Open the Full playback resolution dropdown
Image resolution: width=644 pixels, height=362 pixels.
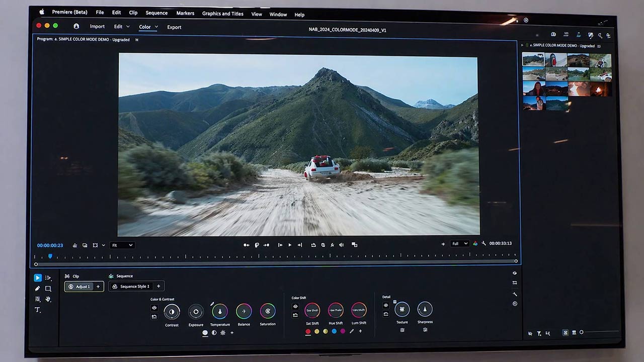click(x=459, y=244)
